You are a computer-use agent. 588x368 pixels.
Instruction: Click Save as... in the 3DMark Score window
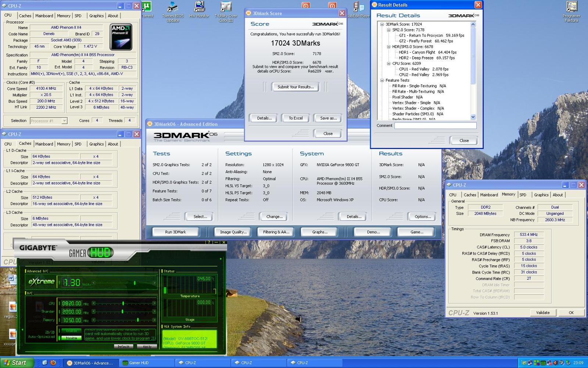[328, 118]
